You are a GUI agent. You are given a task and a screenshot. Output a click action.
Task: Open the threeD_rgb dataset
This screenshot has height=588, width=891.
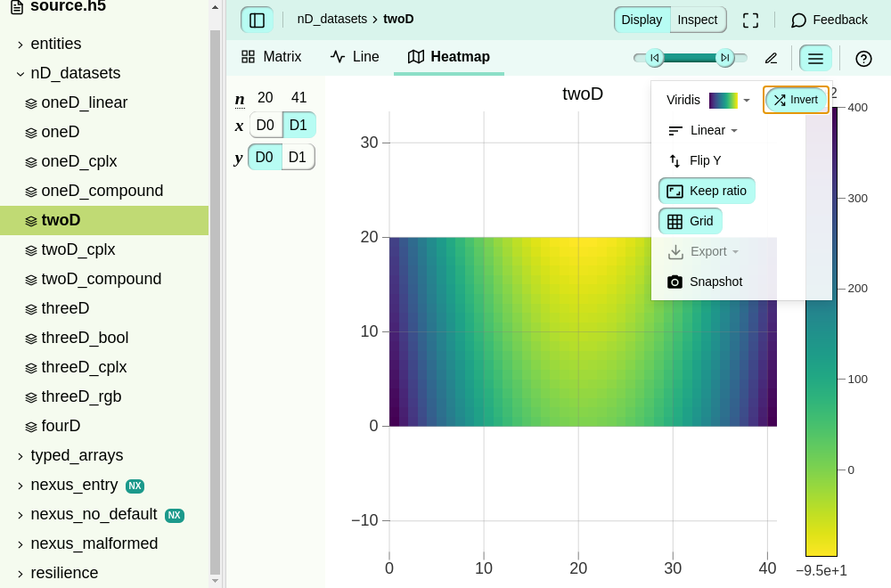coord(81,396)
